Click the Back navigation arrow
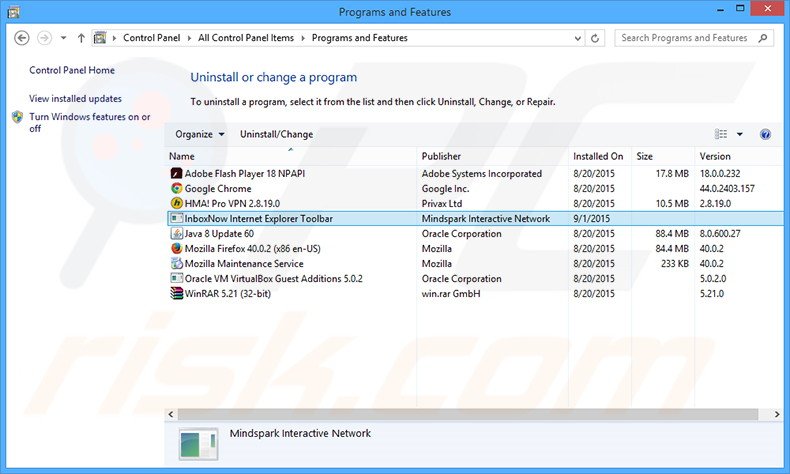 point(22,38)
